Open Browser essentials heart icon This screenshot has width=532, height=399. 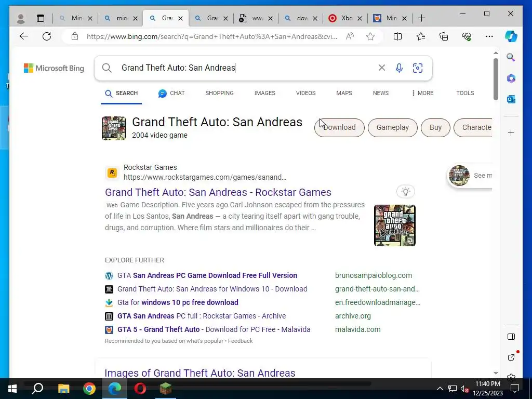click(x=467, y=36)
